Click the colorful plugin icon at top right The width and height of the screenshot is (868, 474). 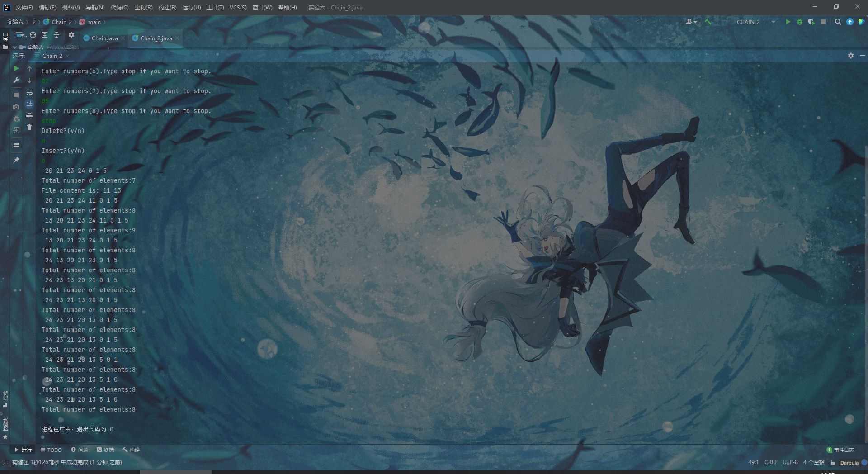click(862, 22)
